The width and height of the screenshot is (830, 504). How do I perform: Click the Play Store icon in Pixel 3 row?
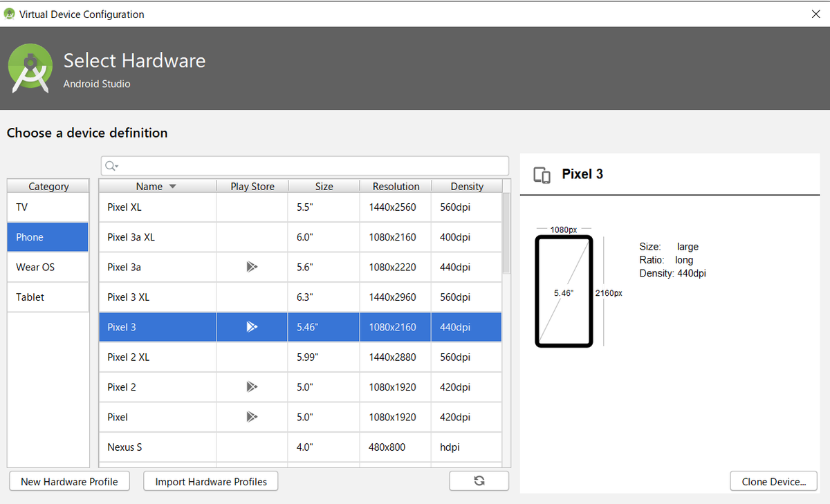point(252,327)
